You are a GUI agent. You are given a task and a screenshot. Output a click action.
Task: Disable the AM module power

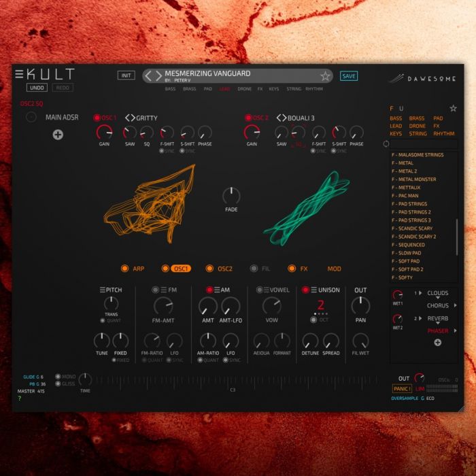pos(209,290)
